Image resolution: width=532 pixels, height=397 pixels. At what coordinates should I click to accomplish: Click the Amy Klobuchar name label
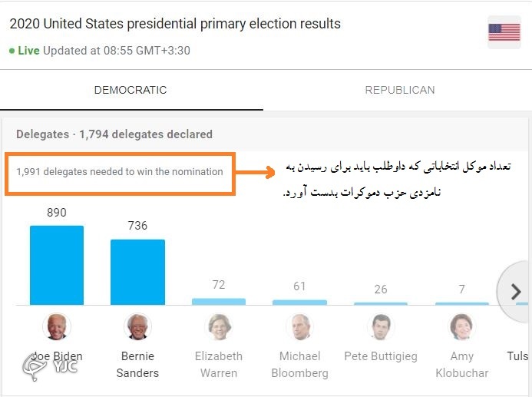click(x=462, y=365)
